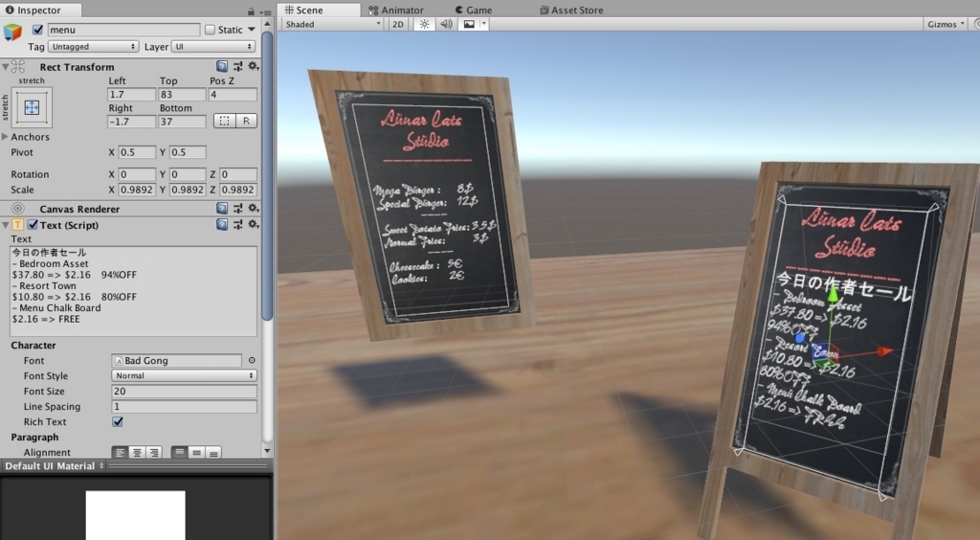Open Text (Script) help reference icon
Image resolution: width=980 pixels, height=540 pixels.
[222, 224]
